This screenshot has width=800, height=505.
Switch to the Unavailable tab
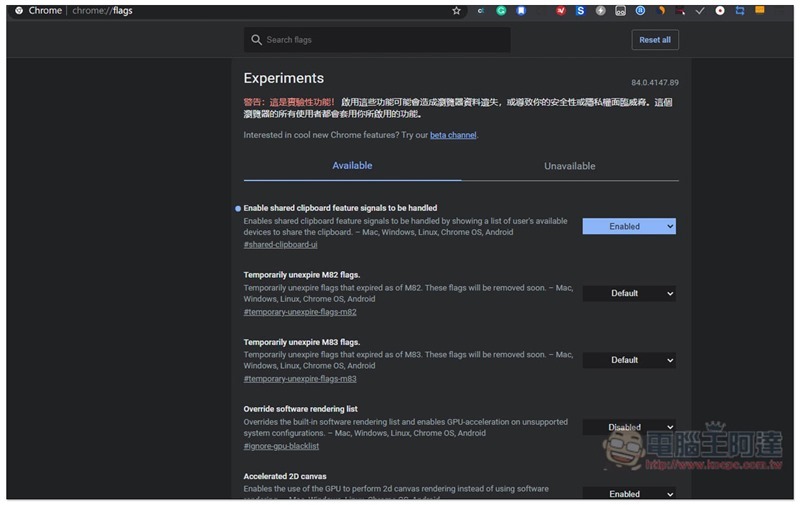coord(570,166)
